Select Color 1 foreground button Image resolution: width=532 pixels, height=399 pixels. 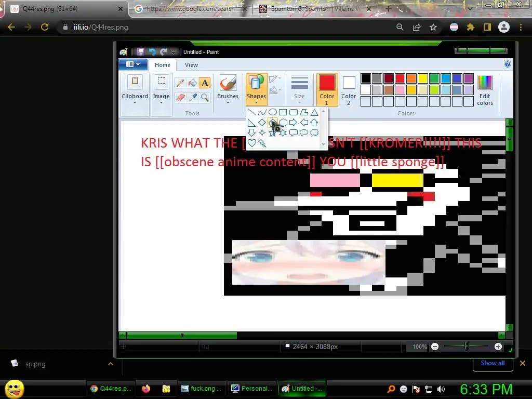[x=327, y=89]
